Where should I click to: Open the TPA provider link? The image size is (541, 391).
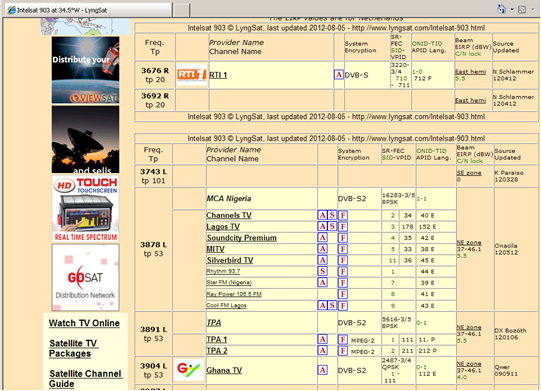point(214,323)
